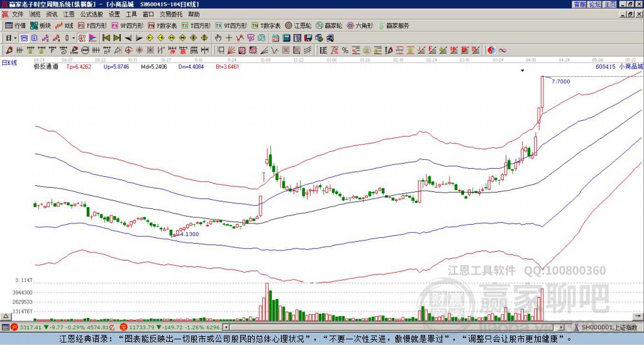
Task: Click the 主页 homepage button
Action: coord(610,4)
